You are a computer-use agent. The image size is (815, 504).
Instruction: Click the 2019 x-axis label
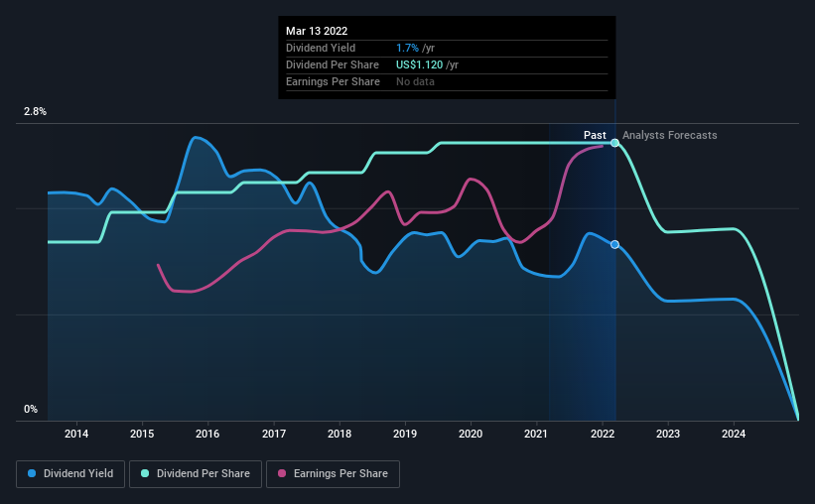[x=405, y=434]
